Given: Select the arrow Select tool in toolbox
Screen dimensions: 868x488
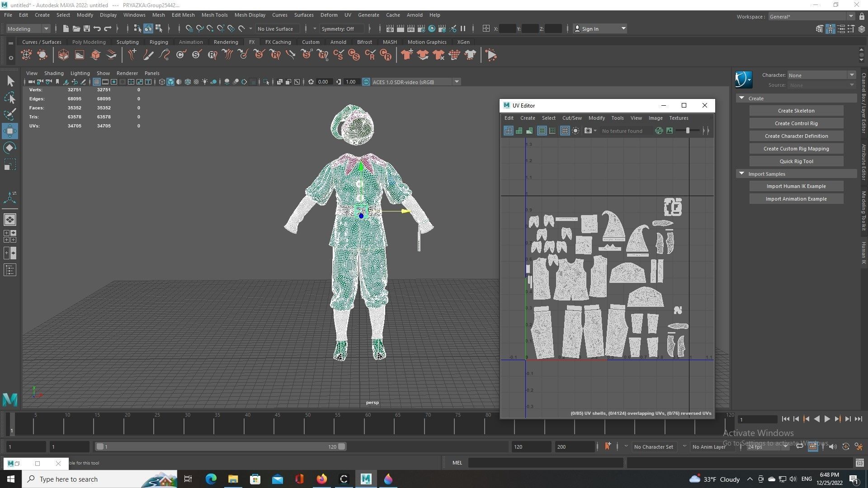Looking at the screenshot, I should pos(10,81).
